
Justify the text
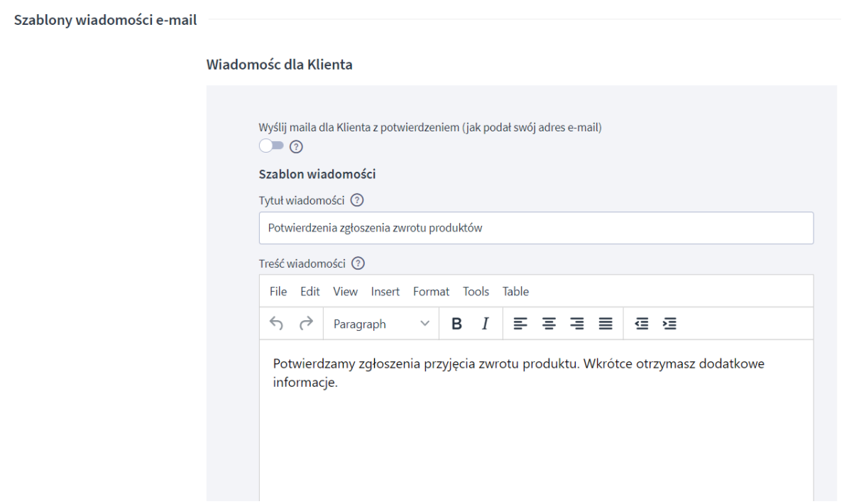605,324
